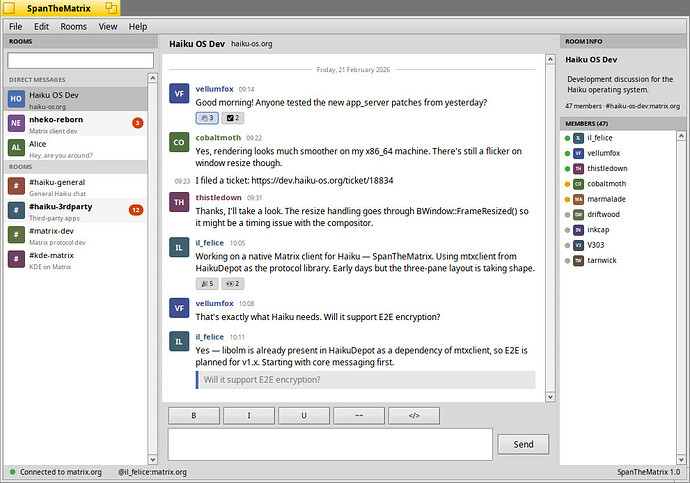
Task: Toggle the eyes reaction with count 2
Action: [x=233, y=284]
